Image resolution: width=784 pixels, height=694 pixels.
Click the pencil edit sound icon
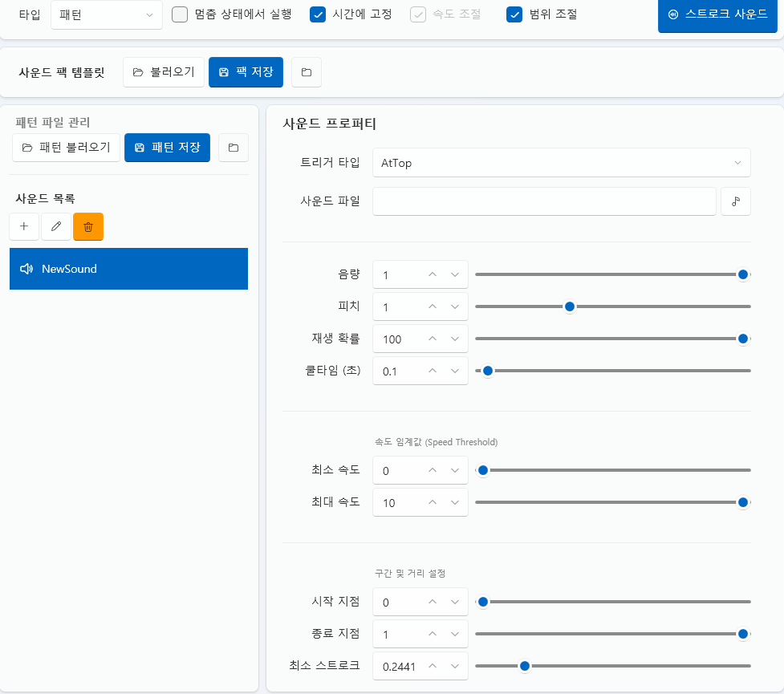click(56, 227)
